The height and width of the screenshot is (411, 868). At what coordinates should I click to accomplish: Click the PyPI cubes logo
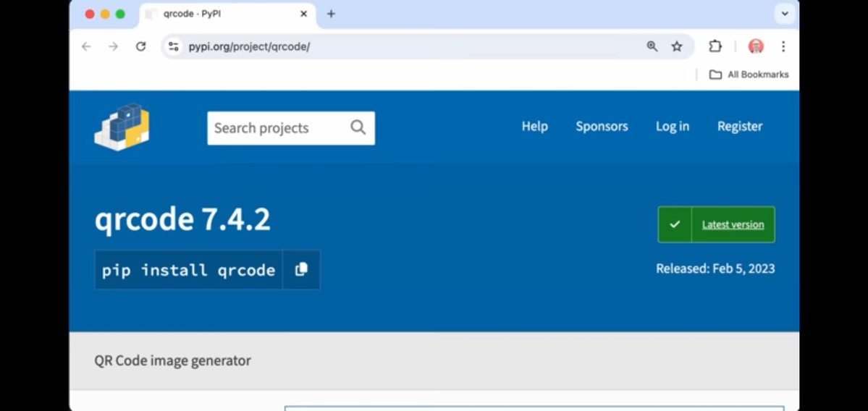pyautogui.click(x=122, y=127)
